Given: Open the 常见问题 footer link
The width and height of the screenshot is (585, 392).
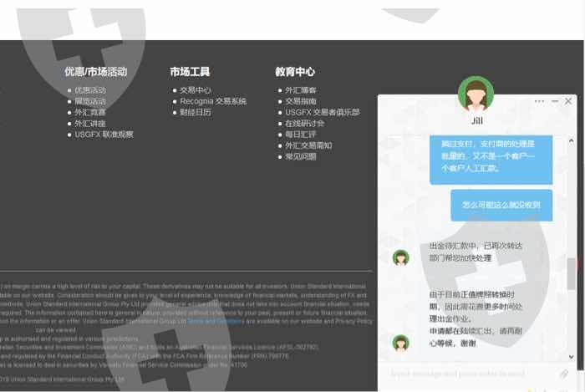Looking at the screenshot, I should point(301,156).
